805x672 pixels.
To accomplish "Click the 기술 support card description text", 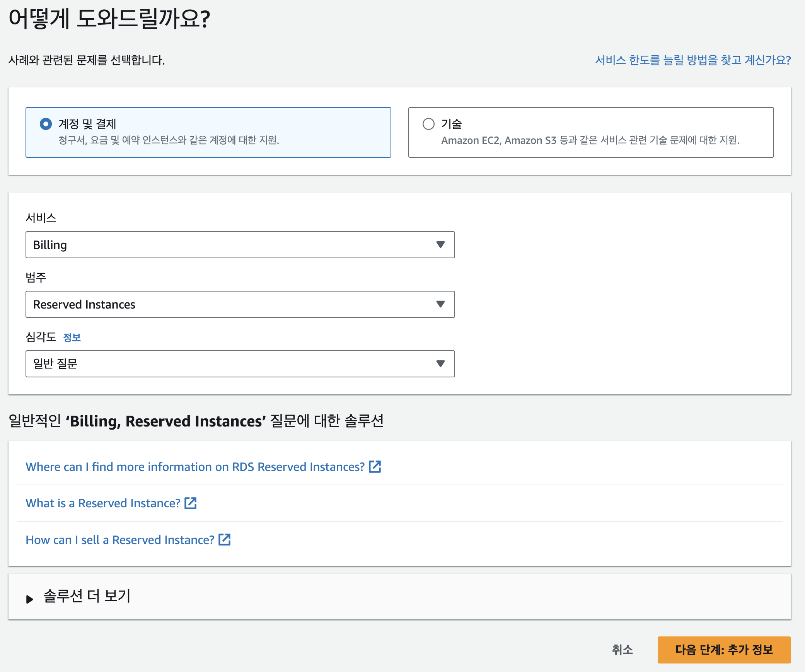I will [x=590, y=140].
